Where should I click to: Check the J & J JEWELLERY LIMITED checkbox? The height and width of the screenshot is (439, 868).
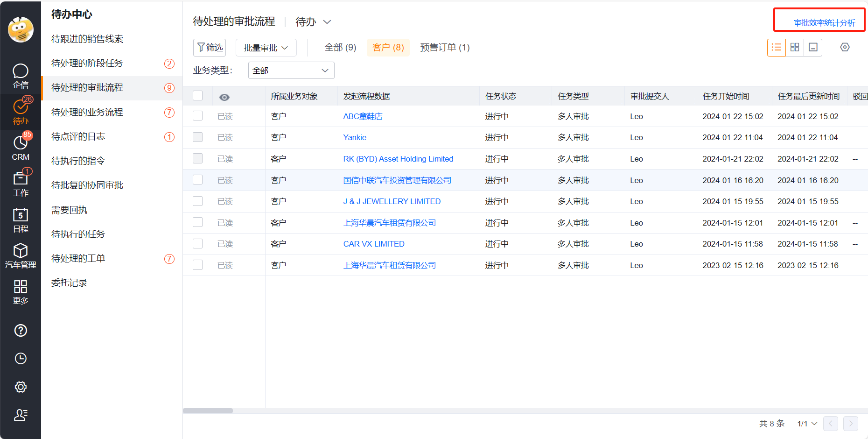(198, 201)
